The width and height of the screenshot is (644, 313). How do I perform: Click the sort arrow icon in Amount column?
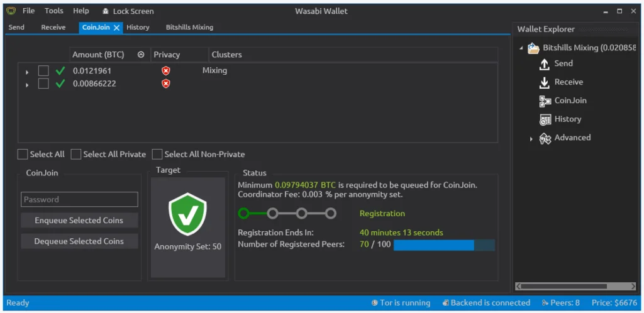[141, 55]
